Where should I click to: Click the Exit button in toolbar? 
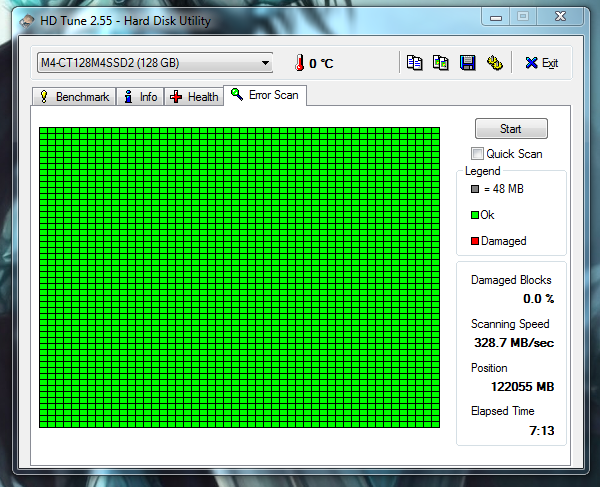[541, 63]
